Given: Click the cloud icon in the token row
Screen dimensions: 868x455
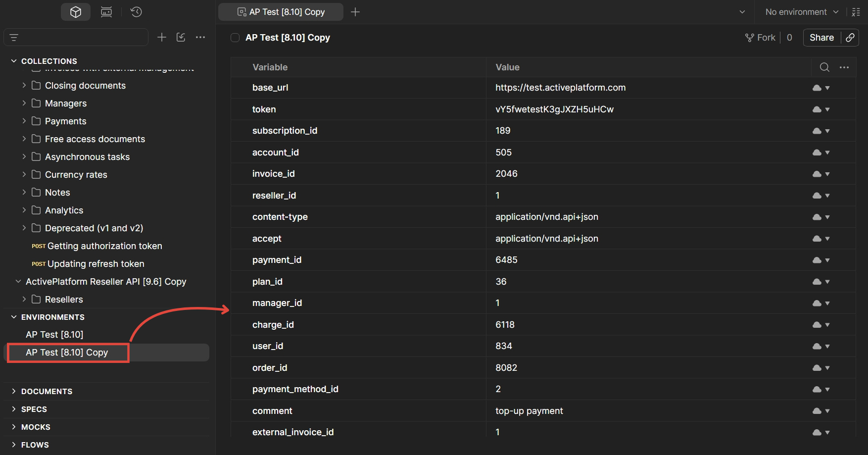Looking at the screenshot, I should pos(817,109).
